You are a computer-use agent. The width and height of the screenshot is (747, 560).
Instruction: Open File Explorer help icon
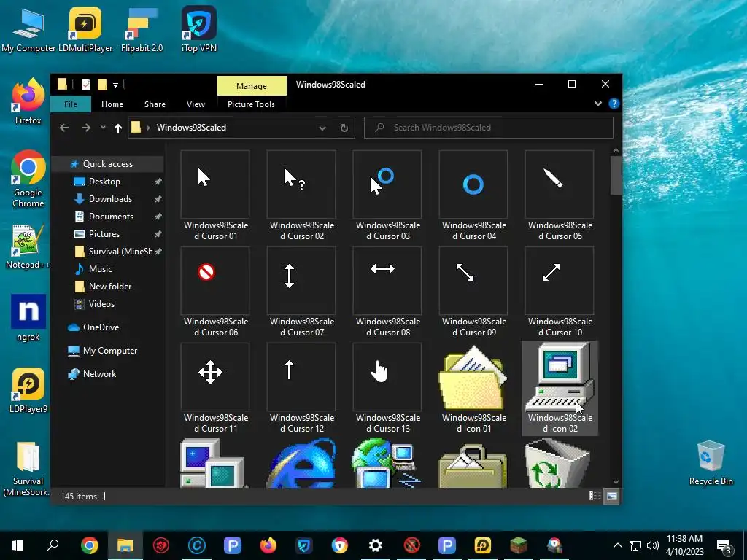[x=614, y=104]
